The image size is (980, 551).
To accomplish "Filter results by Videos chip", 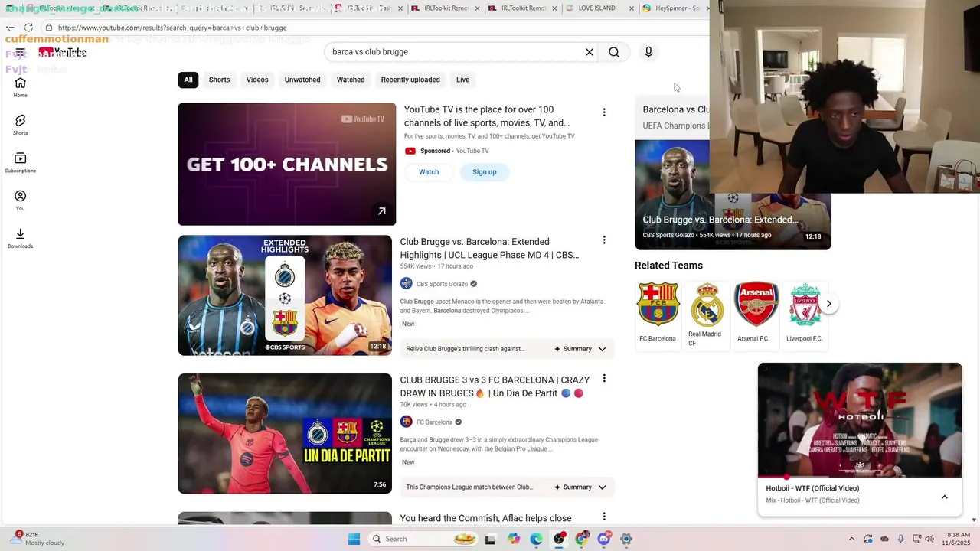I will pos(257,80).
